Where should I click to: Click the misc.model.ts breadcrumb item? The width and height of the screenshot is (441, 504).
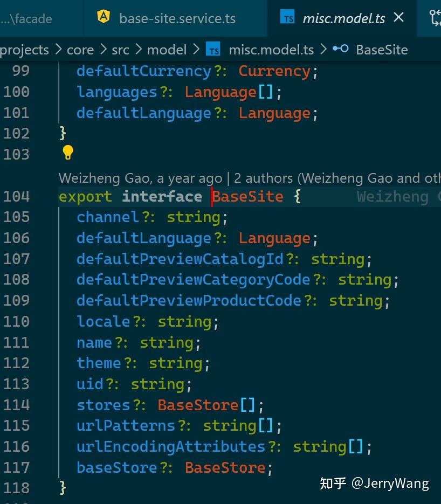pos(271,50)
